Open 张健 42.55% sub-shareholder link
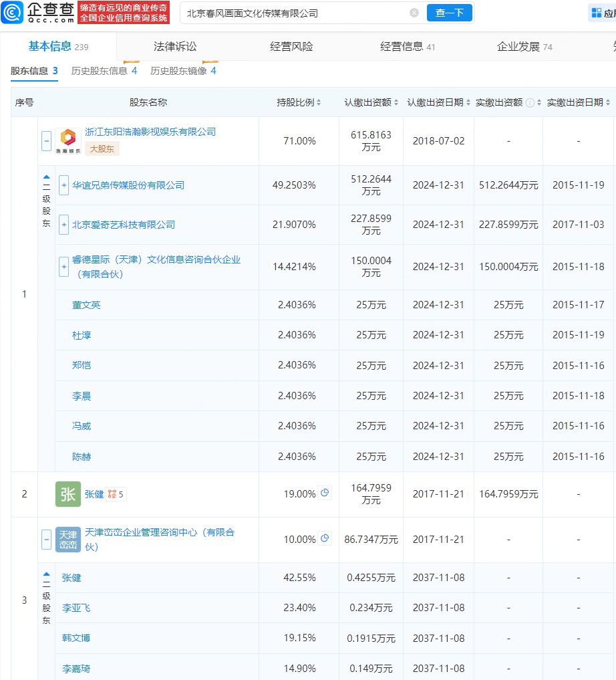 point(71,578)
